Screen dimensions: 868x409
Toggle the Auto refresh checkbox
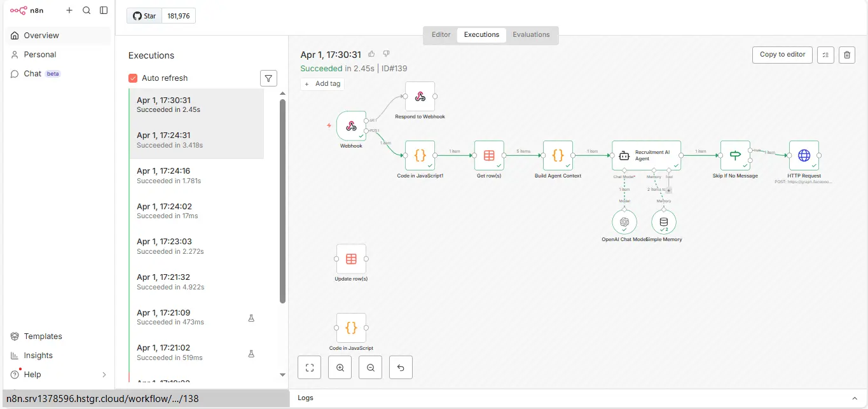[132, 78]
